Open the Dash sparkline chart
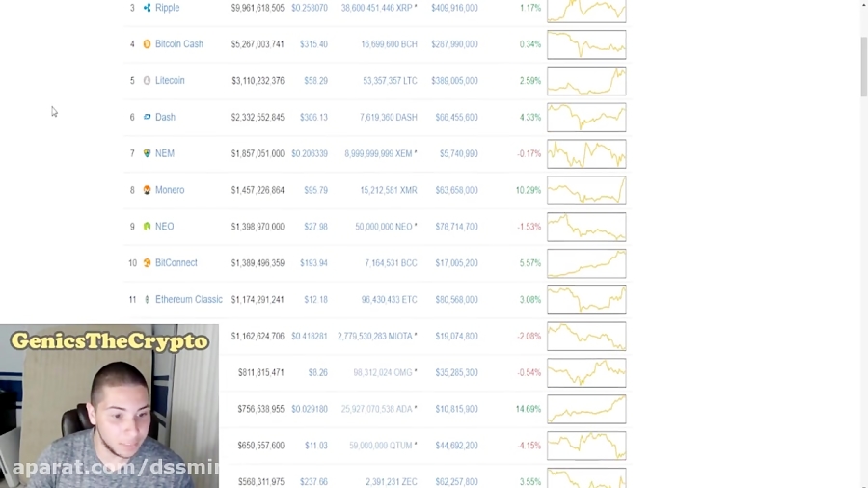This screenshot has width=868, height=488. 586,118
